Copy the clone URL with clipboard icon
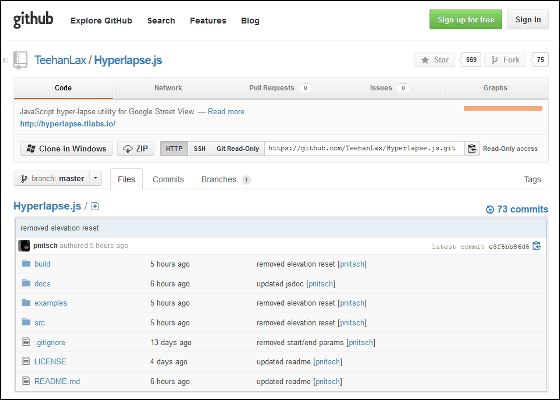Image resolution: width=560 pixels, height=400 pixels. [472, 148]
